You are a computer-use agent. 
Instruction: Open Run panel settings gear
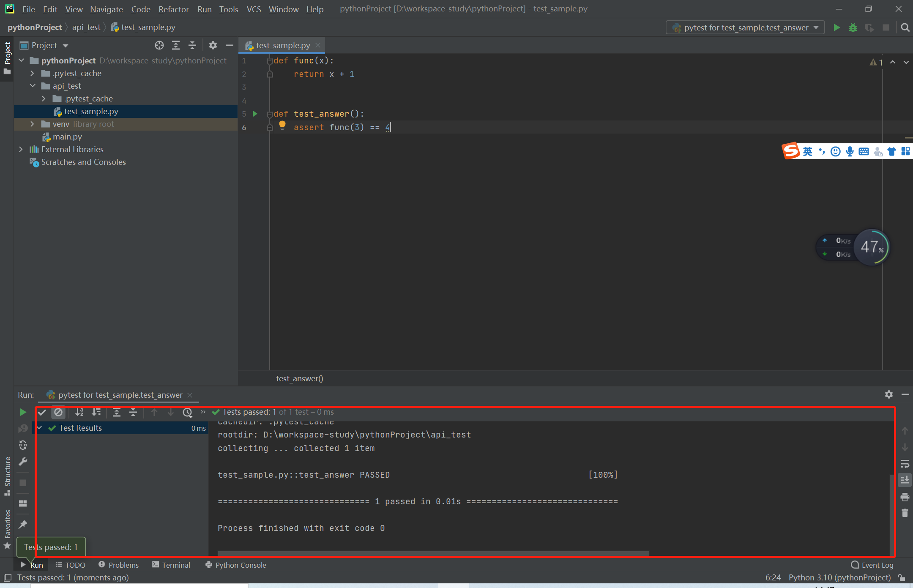coord(889,394)
